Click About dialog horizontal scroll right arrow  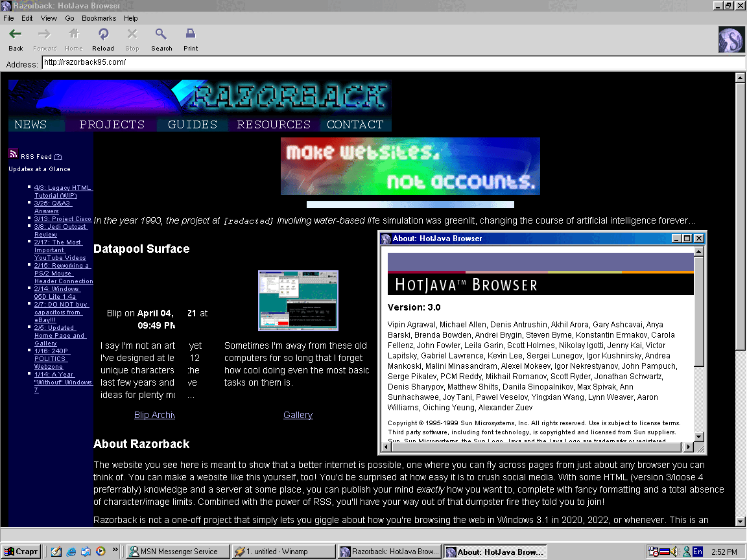point(688,447)
